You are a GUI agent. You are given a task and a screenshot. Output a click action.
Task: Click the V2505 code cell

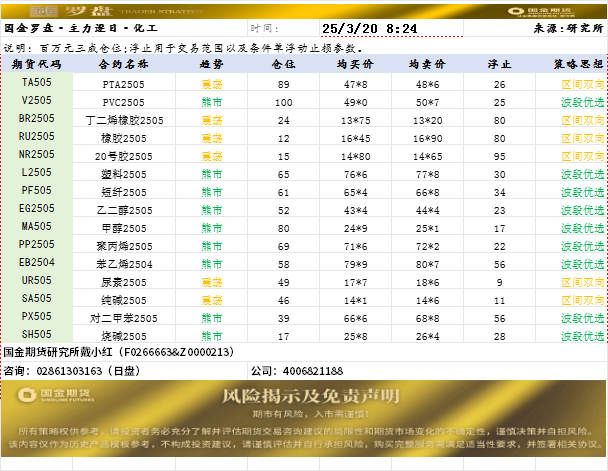pyautogui.click(x=37, y=100)
